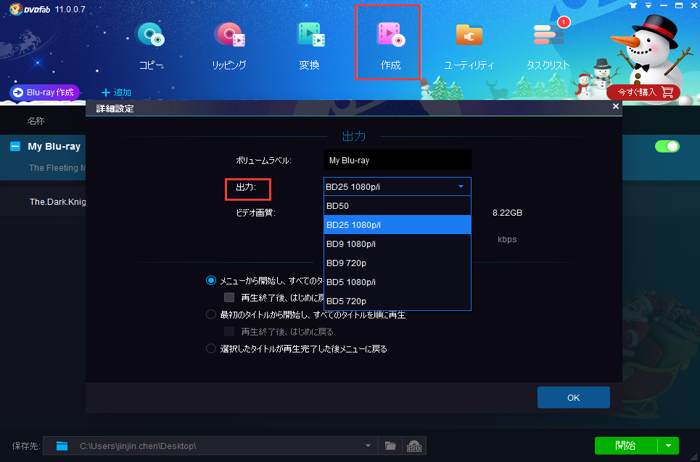Choose ISO image output icon

[414, 445]
